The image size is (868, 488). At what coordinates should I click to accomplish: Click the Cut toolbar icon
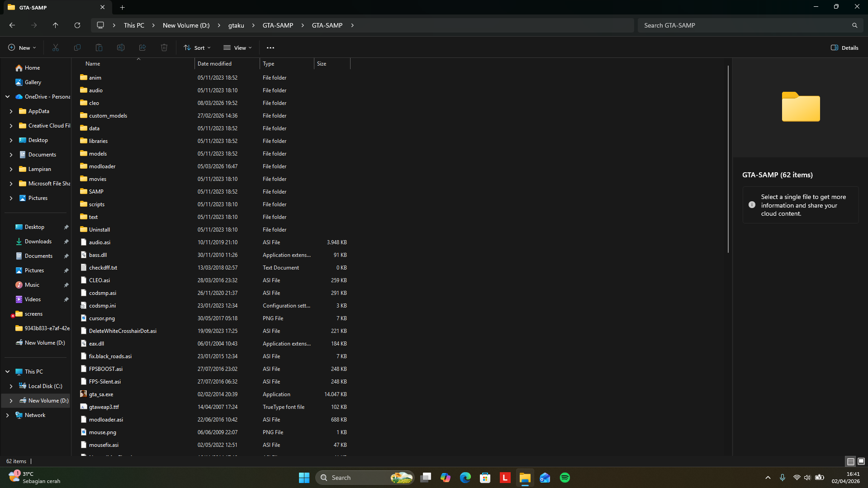[56, 47]
